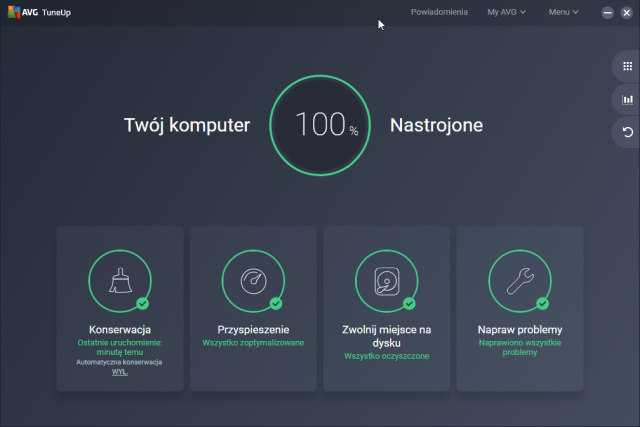
Task: Click 'Automatyczna konserwacja' label
Action: (x=119, y=362)
